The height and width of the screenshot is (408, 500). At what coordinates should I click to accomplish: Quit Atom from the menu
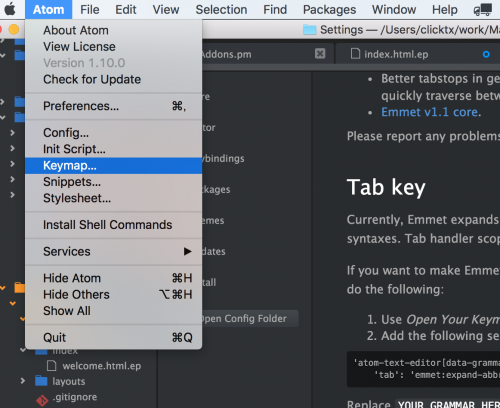pyautogui.click(x=114, y=338)
